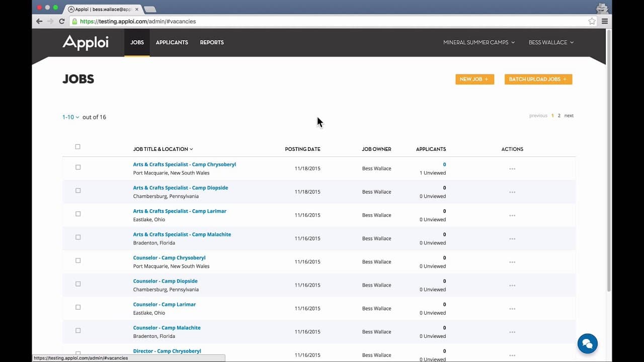Switch to the Applicants tab
Image resolution: width=644 pixels, height=362 pixels.
(172, 43)
